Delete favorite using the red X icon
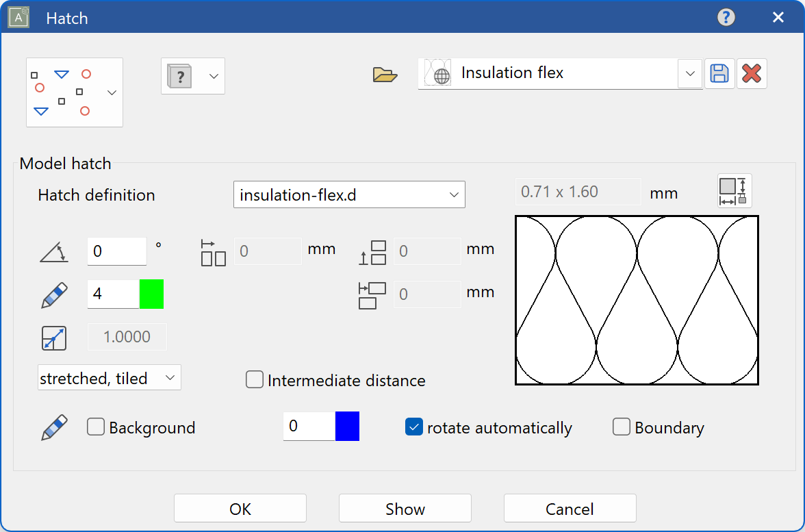This screenshot has width=805, height=532. coord(752,74)
